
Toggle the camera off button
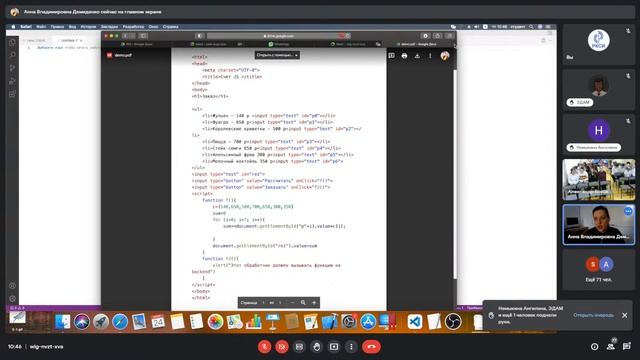pyautogui.click(x=282, y=347)
